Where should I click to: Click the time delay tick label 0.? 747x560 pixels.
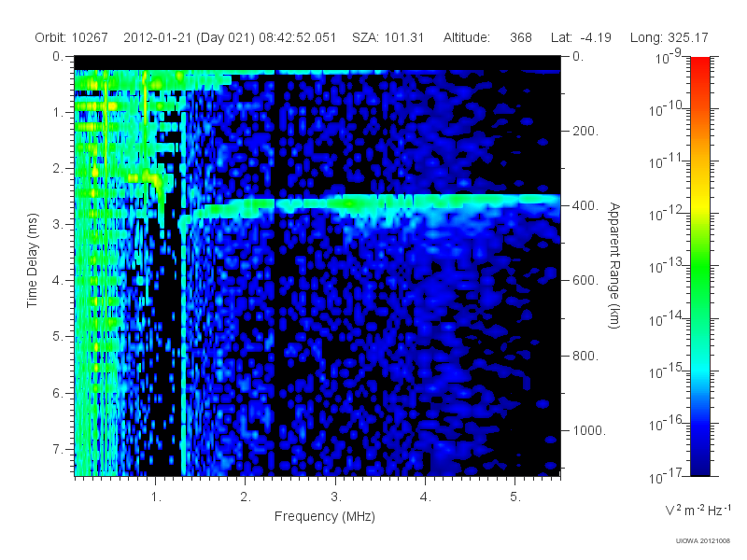pyautogui.click(x=58, y=56)
